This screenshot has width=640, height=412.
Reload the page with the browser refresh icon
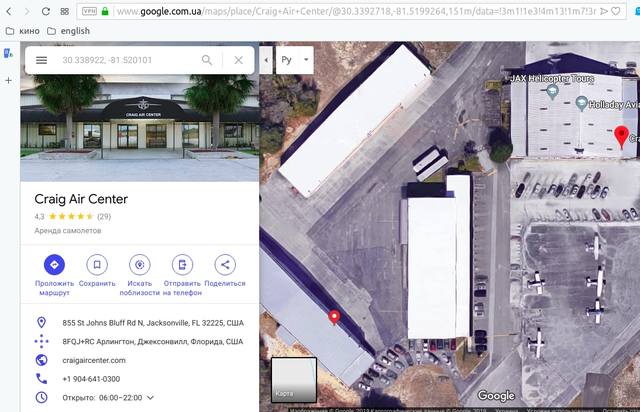point(46,11)
